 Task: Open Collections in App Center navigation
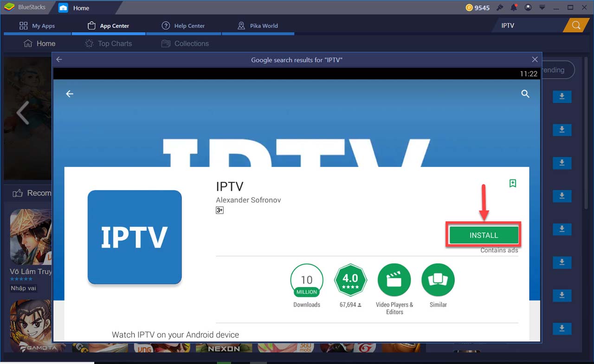[185, 44]
